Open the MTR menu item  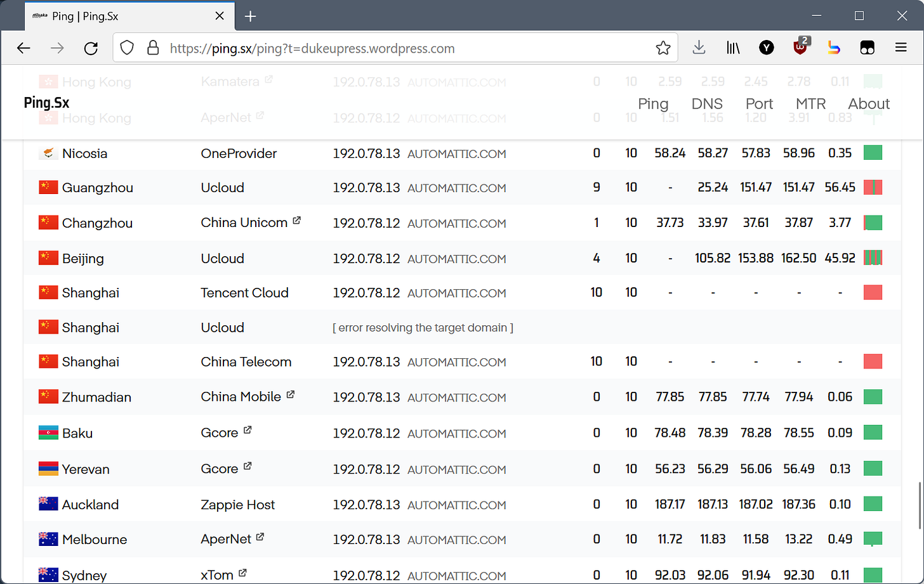(x=810, y=104)
